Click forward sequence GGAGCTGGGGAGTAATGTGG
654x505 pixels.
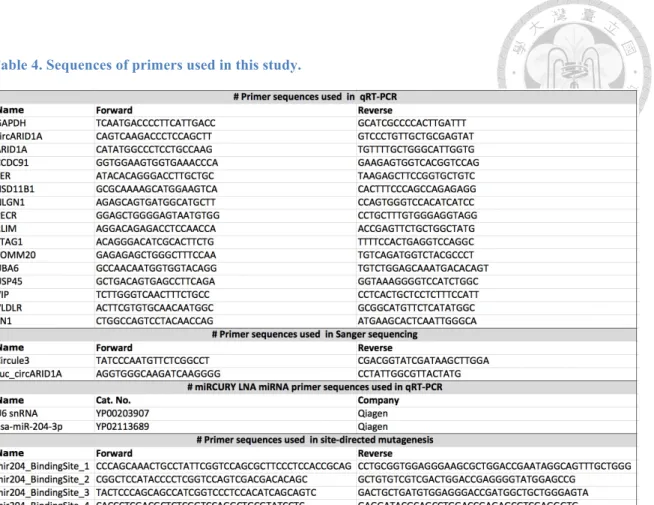click(158, 216)
